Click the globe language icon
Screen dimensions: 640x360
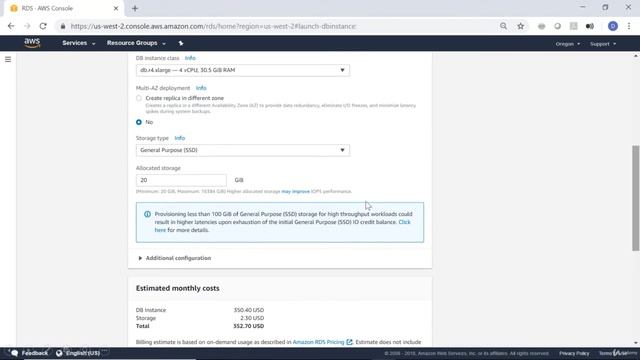pyautogui.click(x=59, y=353)
